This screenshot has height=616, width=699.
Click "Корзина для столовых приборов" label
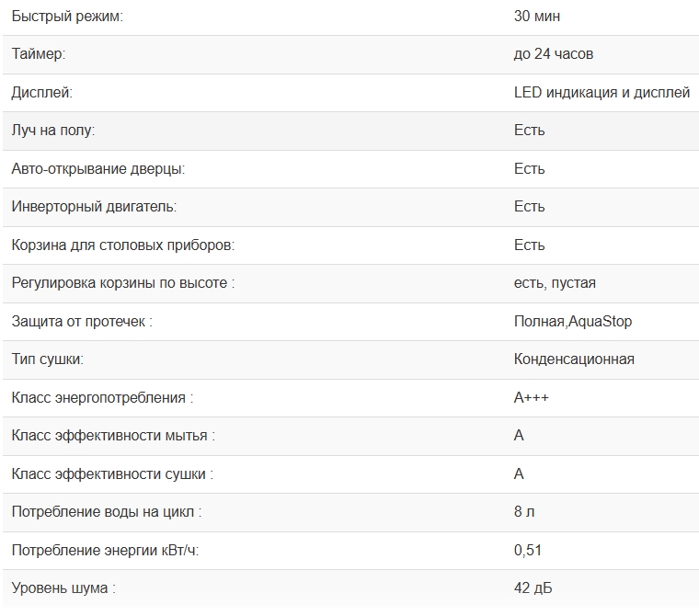click(x=123, y=245)
